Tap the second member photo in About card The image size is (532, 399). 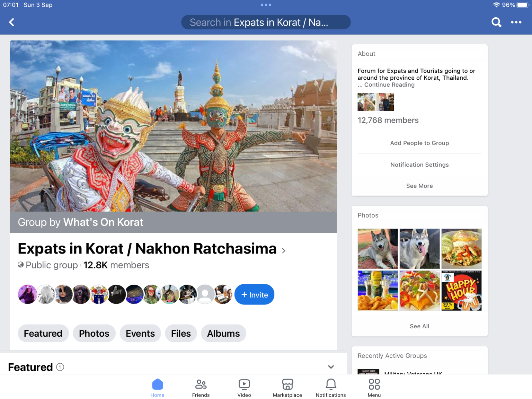pos(385,102)
